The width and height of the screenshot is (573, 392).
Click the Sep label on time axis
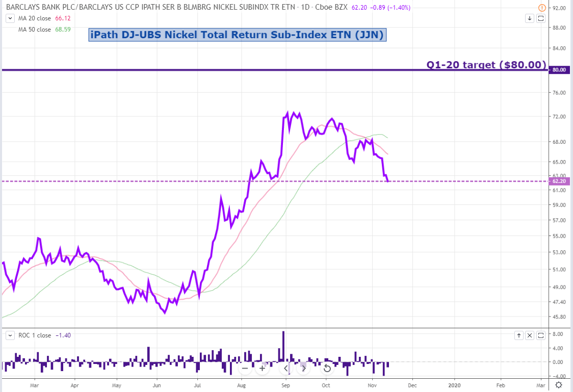286,385
